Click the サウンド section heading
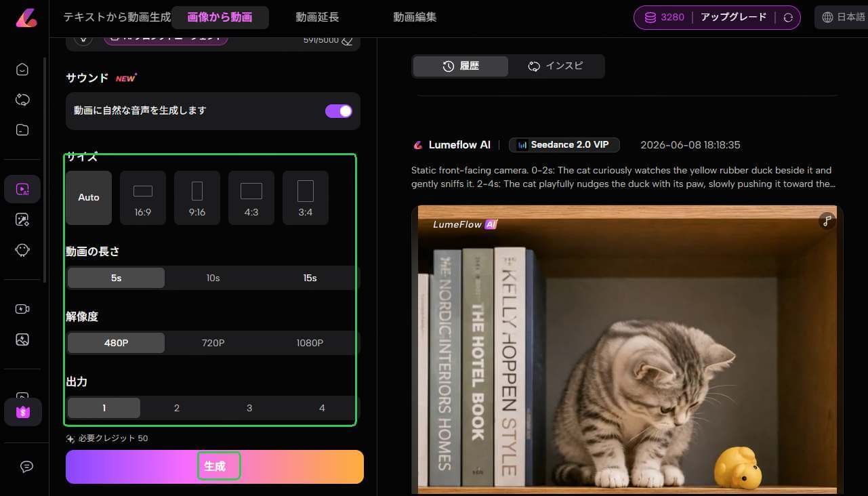 [87, 78]
